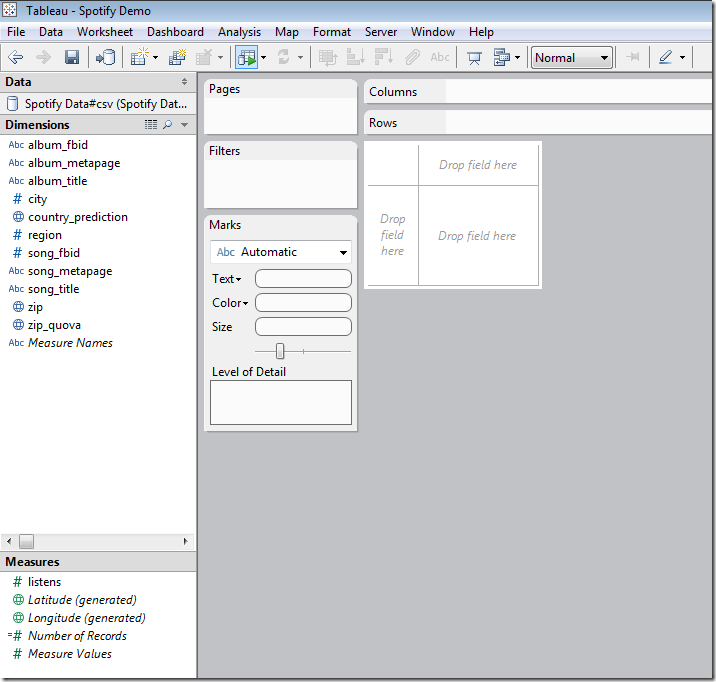Open the Automatic mark type dropdown
The width and height of the screenshot is (716, 682).
tap(281, 252)
